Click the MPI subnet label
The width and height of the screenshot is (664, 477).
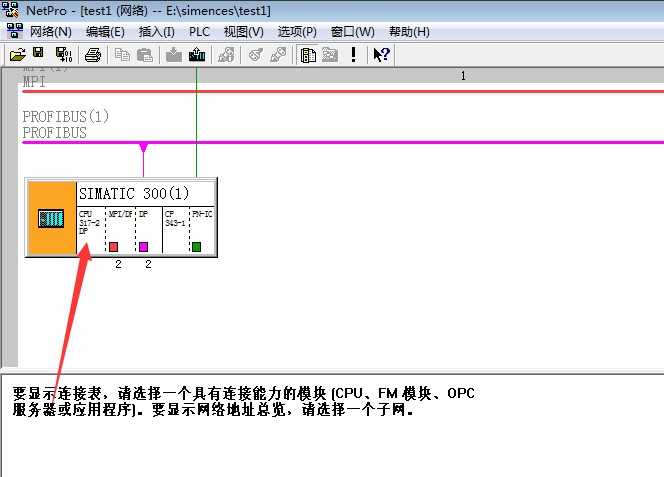pos(34,82)
